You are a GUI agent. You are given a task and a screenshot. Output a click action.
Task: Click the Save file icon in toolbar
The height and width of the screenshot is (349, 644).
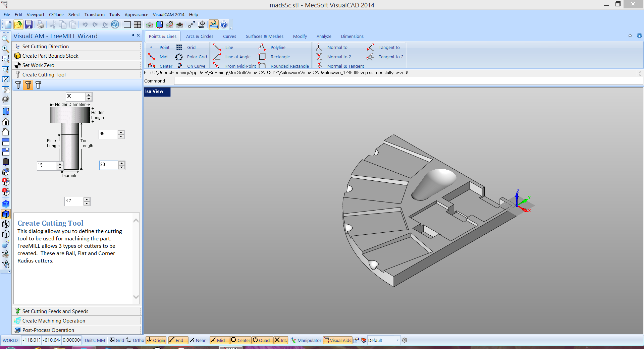click(x=29, y=24)
